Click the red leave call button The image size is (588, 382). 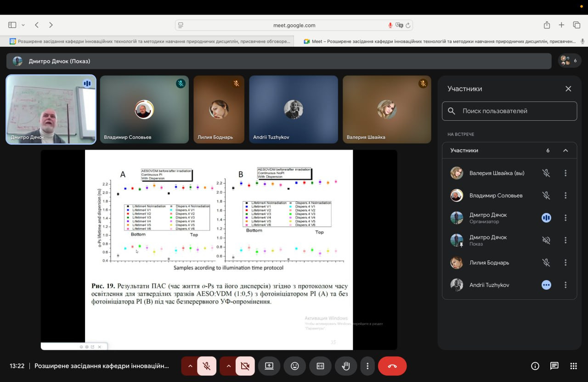pyautogui.click(x=392, y=366)
